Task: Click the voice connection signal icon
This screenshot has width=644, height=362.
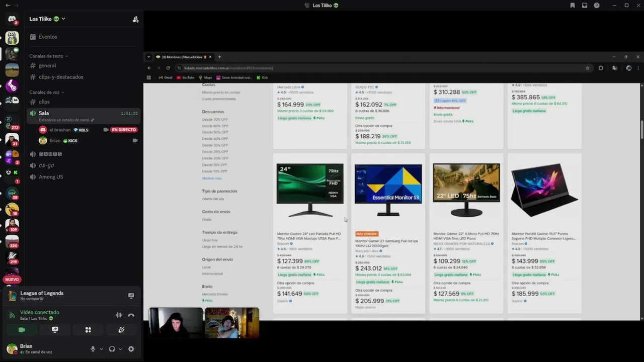Action: coord(12,315)
